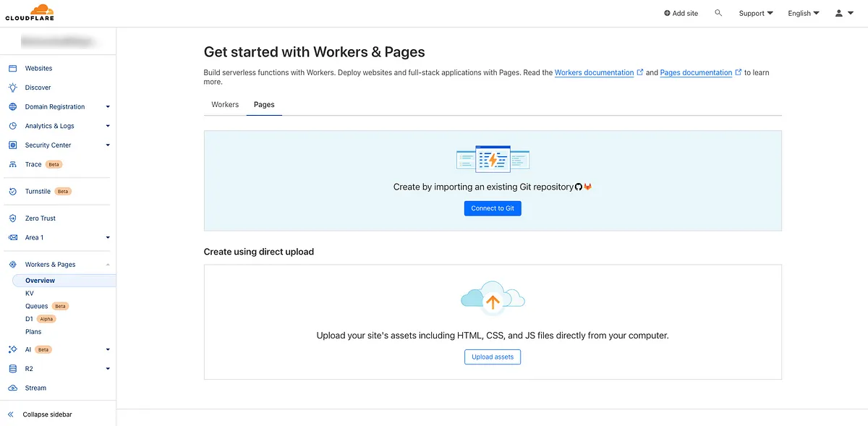The height and width of the screenshot is (426, 868).
Task: Click the search magnifier icon
Action: [x=718, y=13]
